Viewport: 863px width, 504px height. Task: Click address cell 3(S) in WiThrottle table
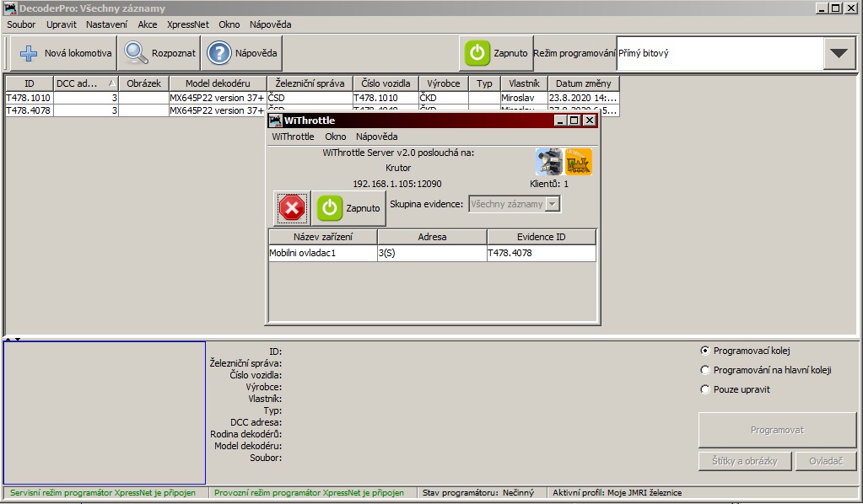pos(432,253)
